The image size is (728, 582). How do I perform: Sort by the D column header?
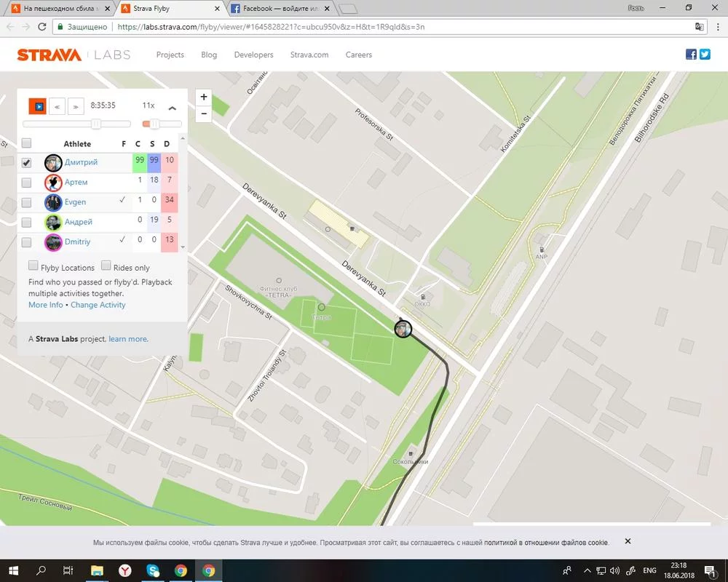167,144
